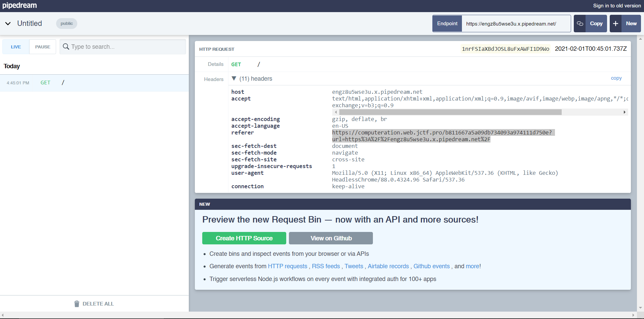Image resolution: width=644 pixels, height=319 pixels.
Task: Open the RSS feeds link
Action: coord(326,266)
